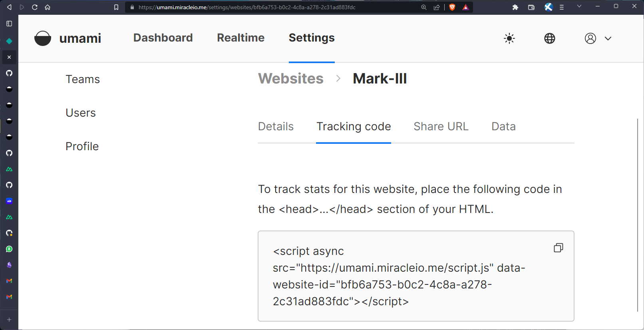644x330 pixels.
Task: Click the umami logo icon
Action: 43,38
